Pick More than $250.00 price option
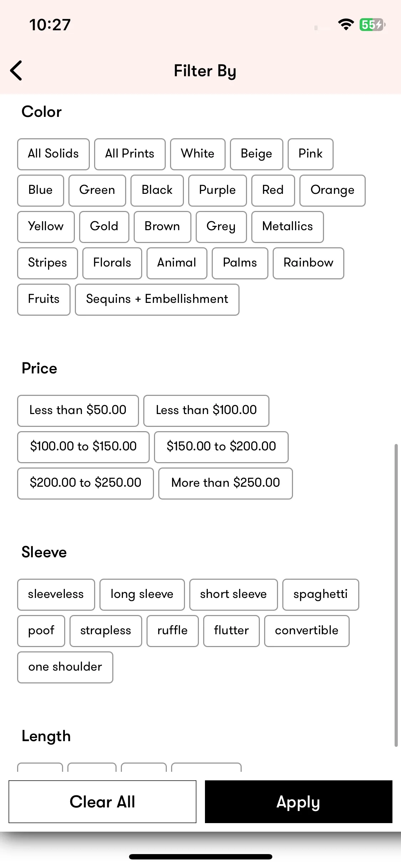This screenshot has height=868, width=401. pyautogui.click(x=226, y=484)
